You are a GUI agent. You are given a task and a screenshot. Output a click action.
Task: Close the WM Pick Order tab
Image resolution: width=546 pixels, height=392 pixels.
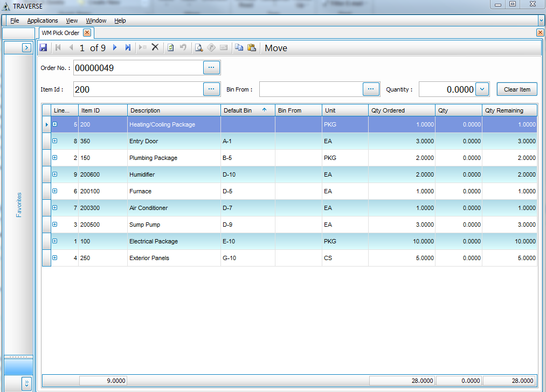[87, 33]
